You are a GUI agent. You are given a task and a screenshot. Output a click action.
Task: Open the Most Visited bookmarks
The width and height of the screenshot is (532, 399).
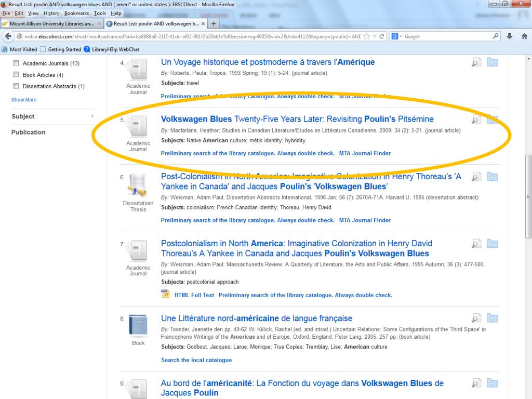[19, 49]
